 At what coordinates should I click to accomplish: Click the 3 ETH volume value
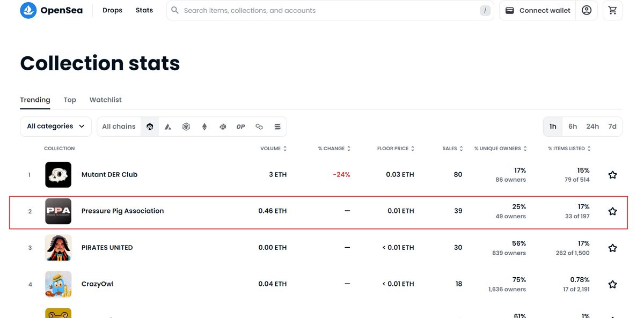[x=278, y=175]
